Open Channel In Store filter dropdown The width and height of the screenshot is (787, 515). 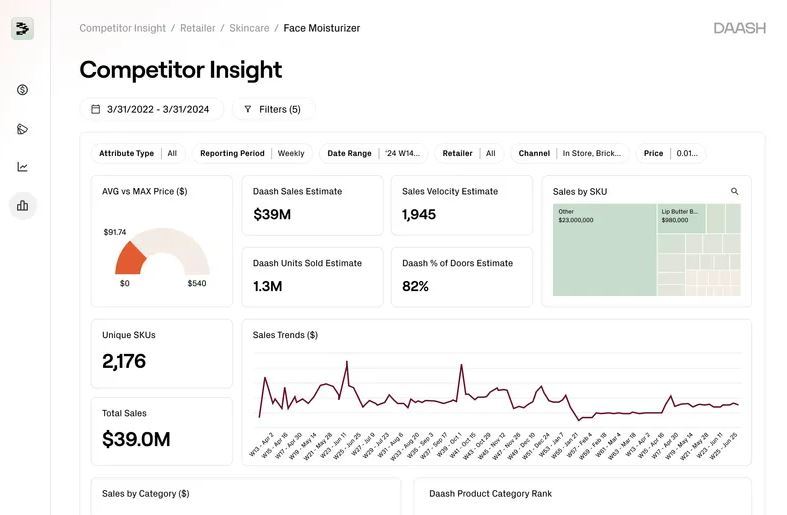(570, 153)
